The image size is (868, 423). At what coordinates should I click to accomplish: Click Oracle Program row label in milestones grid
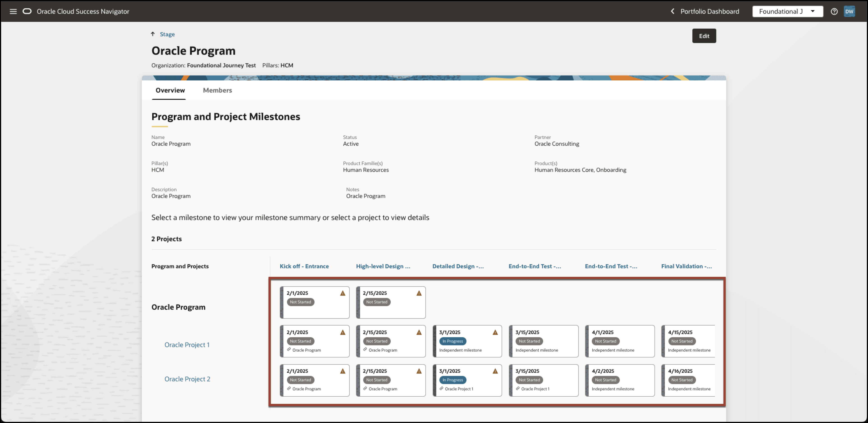[178, 307]
